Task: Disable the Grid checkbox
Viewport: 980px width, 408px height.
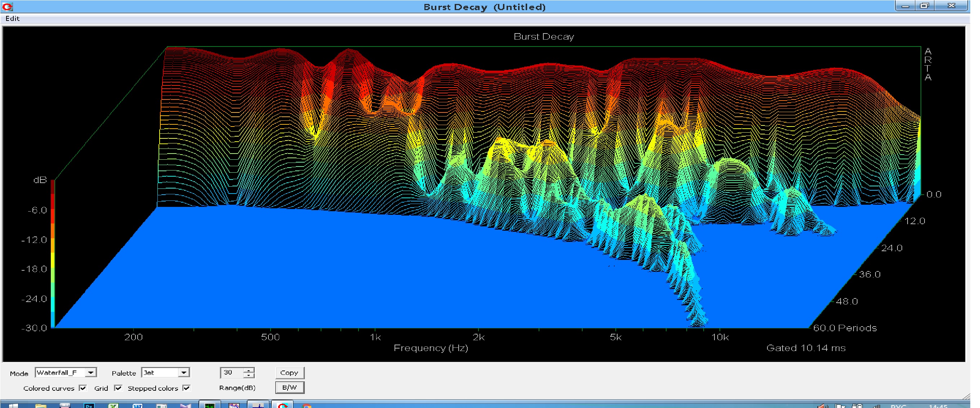Action: coord(118,388)
